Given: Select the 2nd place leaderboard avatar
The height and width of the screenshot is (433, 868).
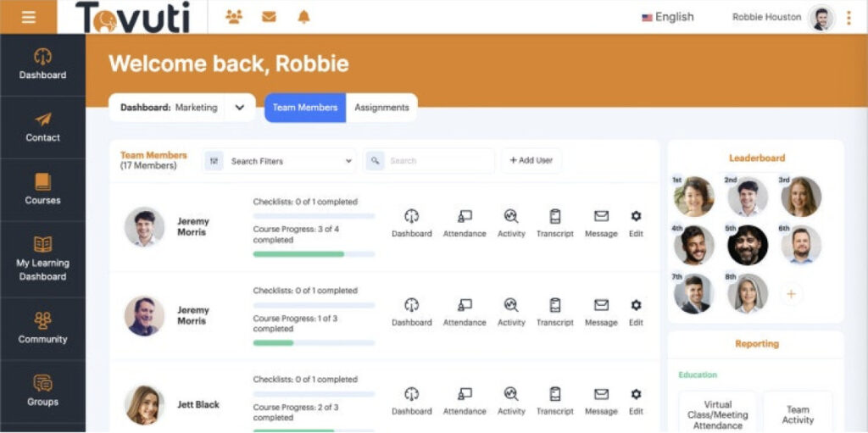Looking at the screenshot, I should click(748, 197).
